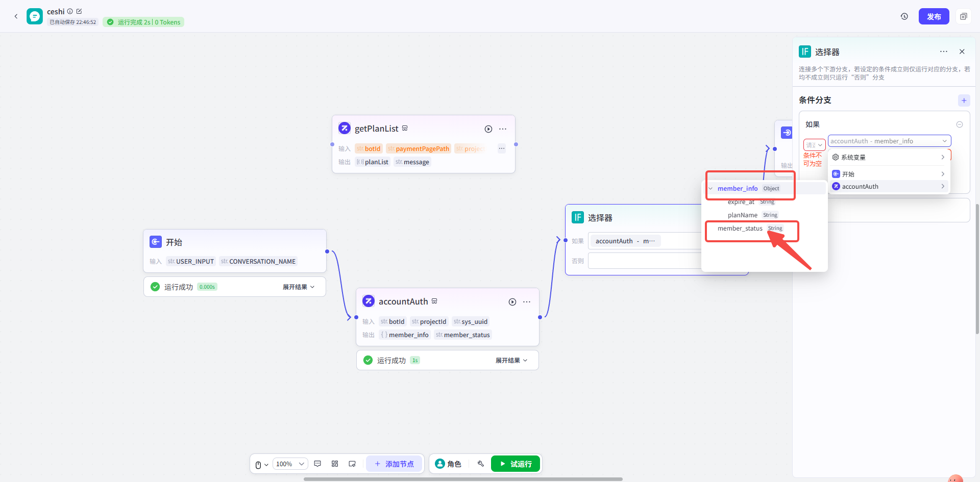Open getPlanList node more options
This screenshot has height=482, width=980.
coord(503,129)
